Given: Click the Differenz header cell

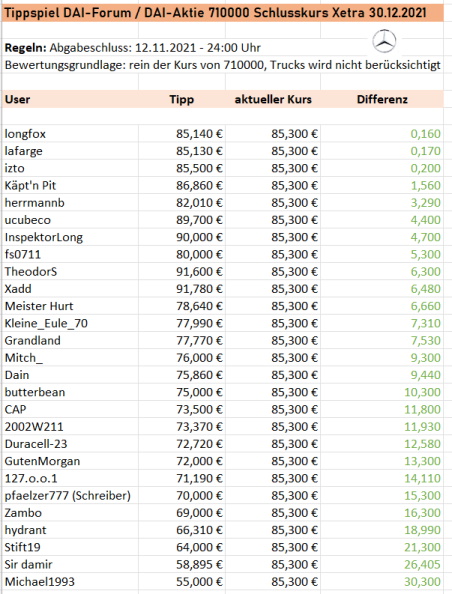Looking at the screenshot, I should [x=382, y=99].
